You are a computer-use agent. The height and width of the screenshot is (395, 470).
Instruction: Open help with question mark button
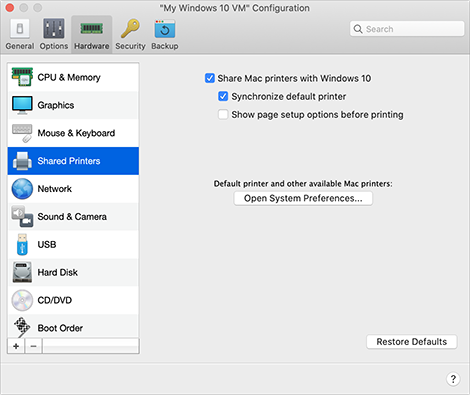click(x=453, y=379)
